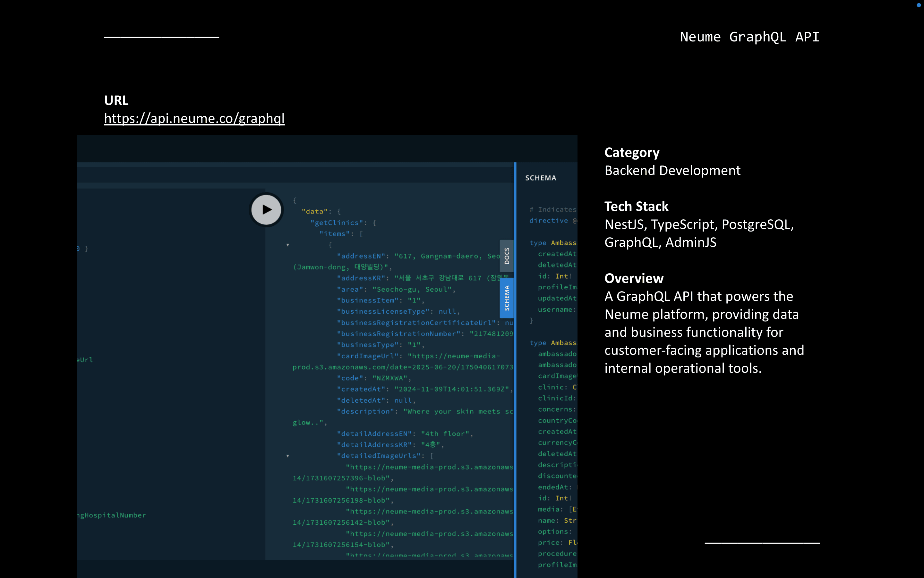
Task: Click the Tech Stack heading
Action: [x=636, y=206]
